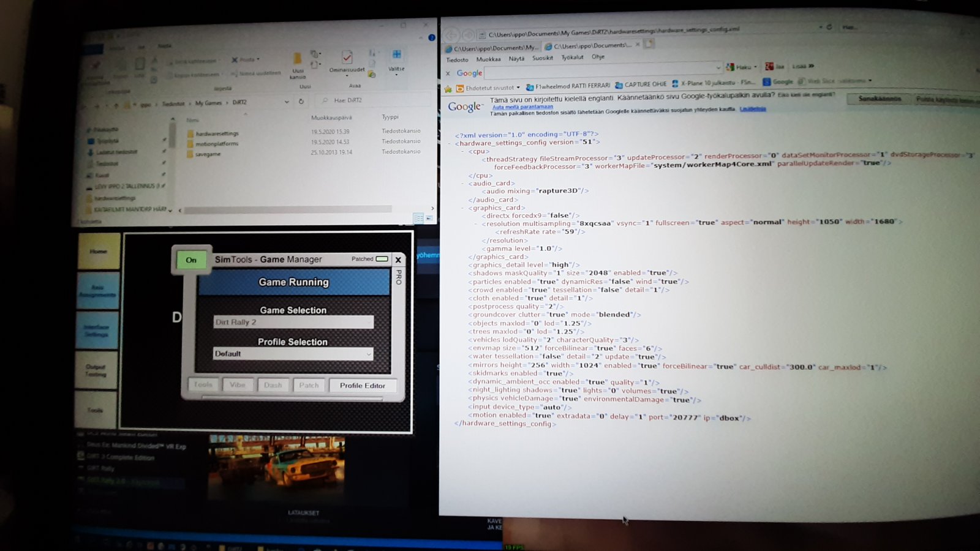980x551 pixels.
Task: Click the Explorer horizontal scrollbar
Action: [288, 210]
